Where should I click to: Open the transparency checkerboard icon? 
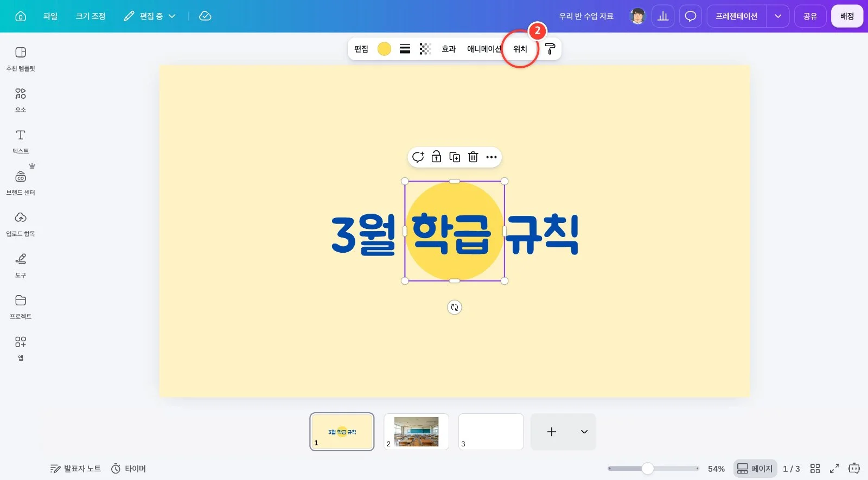(x=425, y=49)
